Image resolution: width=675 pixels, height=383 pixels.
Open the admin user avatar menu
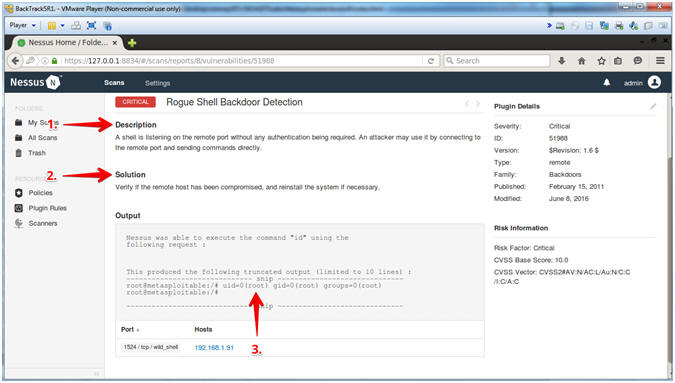click(x=654, y=82)
